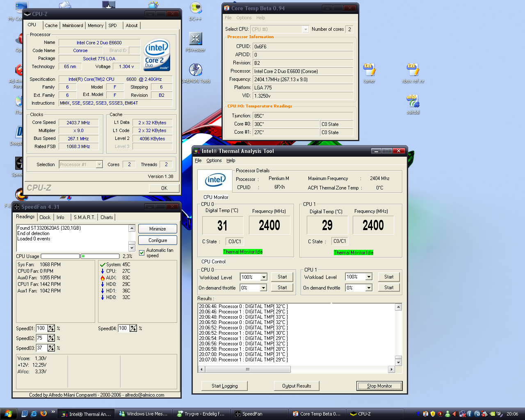This screenshot has height=420, width=525.
Task: Launch the DB quick launch icon
Action: coord(24,414)
